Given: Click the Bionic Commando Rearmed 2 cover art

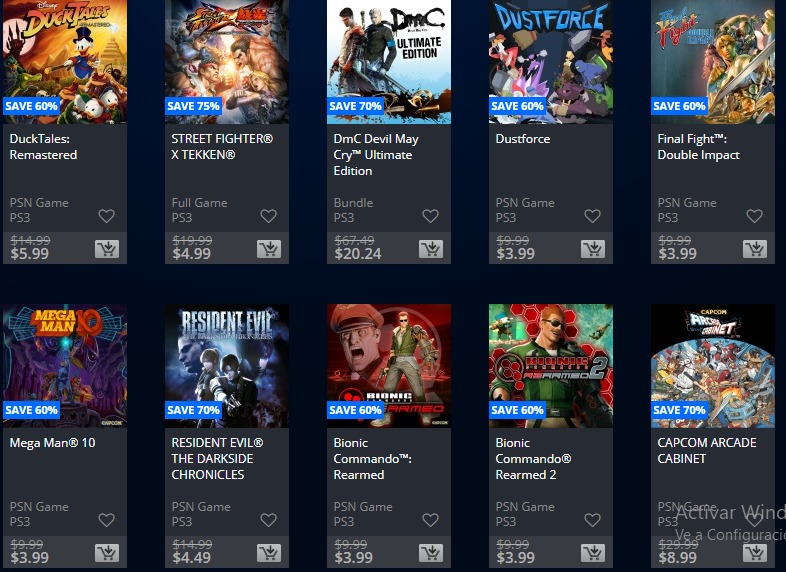Looking at the screenshot, I should [551, 366].
